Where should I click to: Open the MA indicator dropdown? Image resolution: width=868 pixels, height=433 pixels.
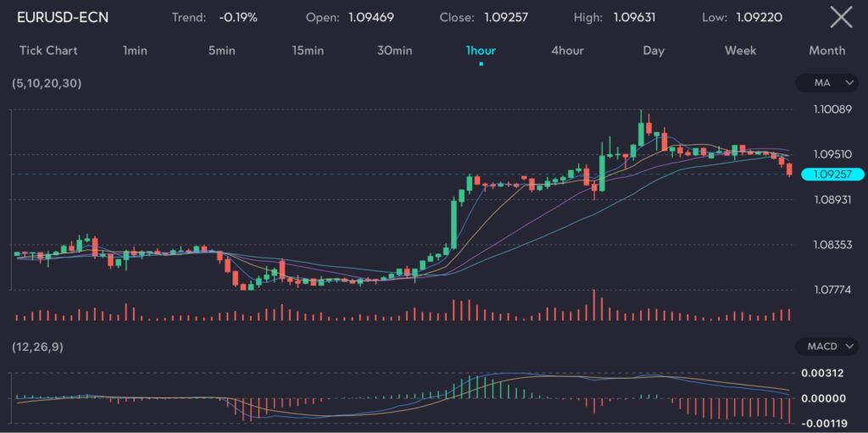point(829,83)
